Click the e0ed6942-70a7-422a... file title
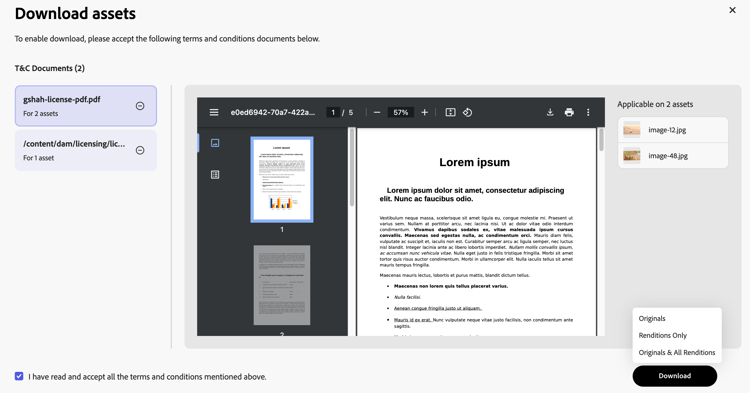This screenshot has width=750, height=393. [273, 112]
